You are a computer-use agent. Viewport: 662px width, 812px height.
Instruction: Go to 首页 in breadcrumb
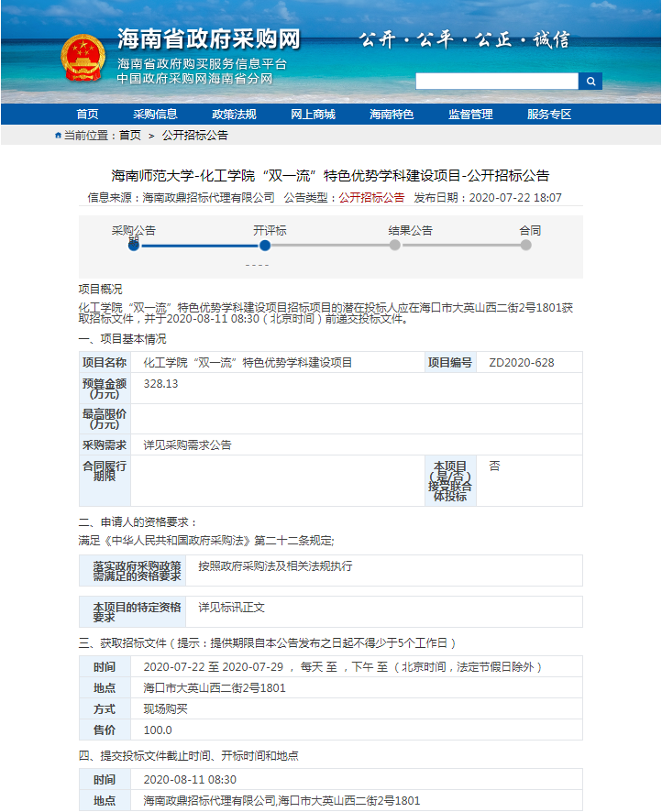point(130,135)
